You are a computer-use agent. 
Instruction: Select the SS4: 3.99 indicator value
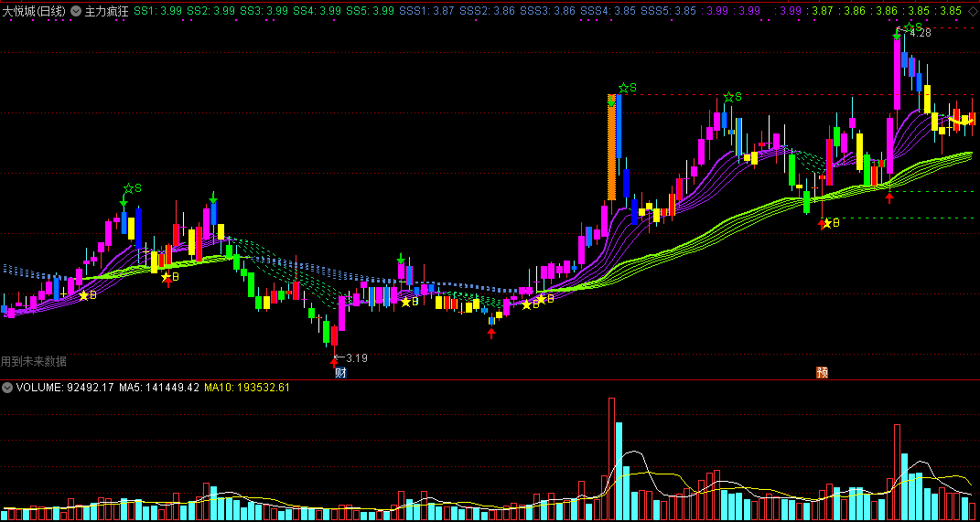point(317,11)
